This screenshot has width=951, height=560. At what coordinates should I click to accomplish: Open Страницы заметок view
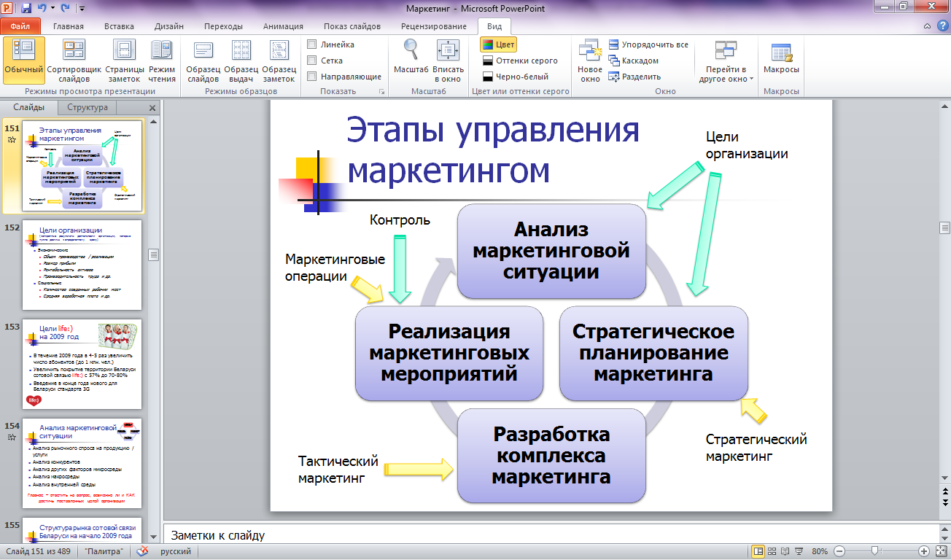(125, 61)
